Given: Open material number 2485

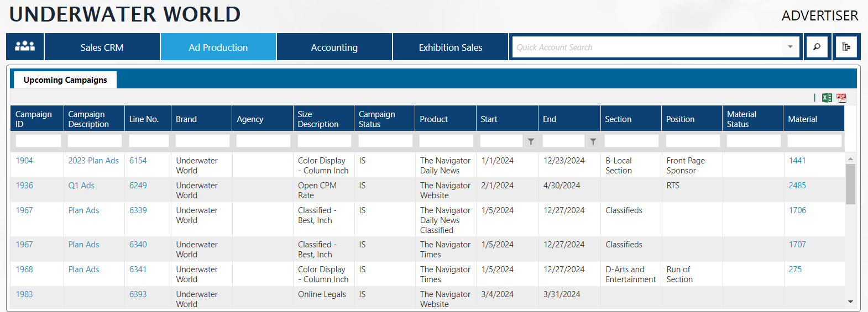Looking at the screenshot, I should (x=797, y=186).
